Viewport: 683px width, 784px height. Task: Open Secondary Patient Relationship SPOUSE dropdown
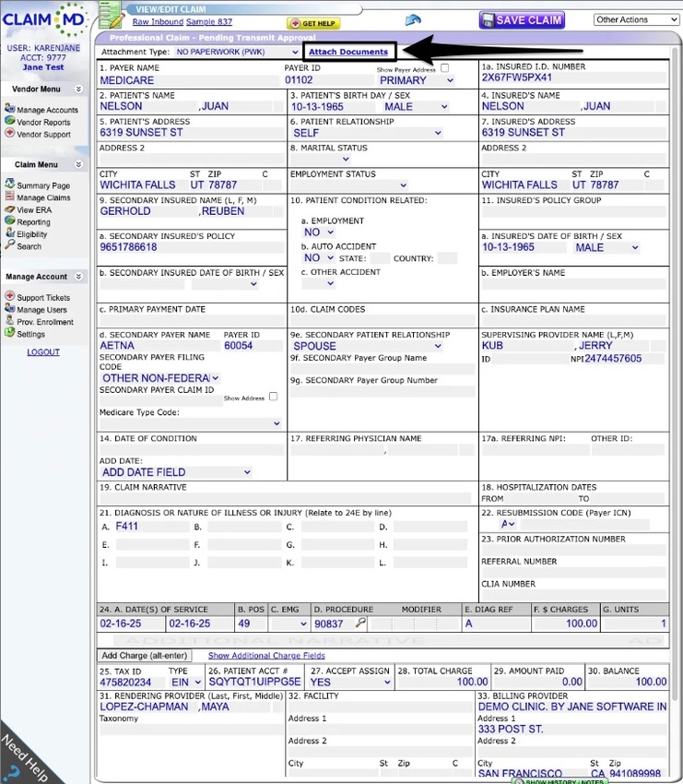click(x=367, y=346)
